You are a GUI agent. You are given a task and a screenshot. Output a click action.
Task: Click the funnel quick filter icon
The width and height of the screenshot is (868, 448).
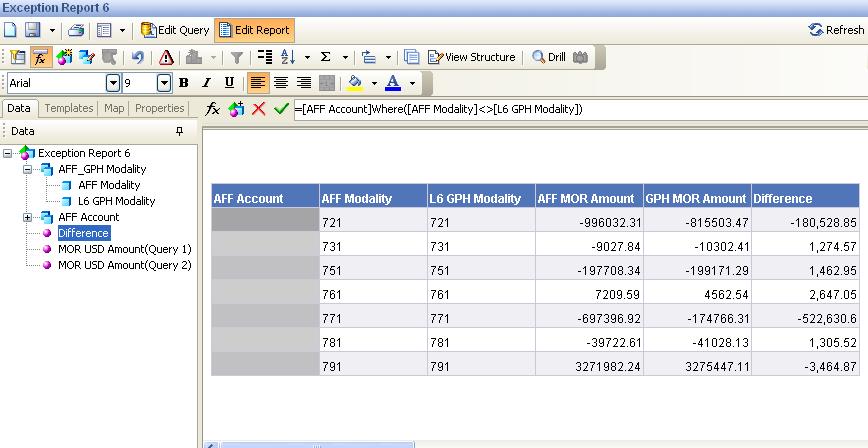point(236,58)
